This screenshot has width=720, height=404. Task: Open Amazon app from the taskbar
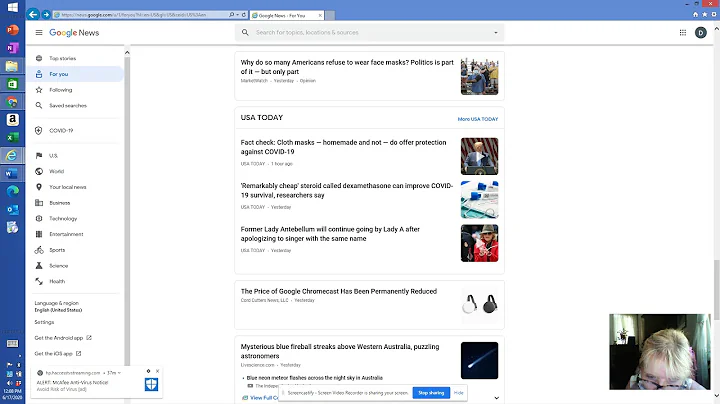(12, 119)
